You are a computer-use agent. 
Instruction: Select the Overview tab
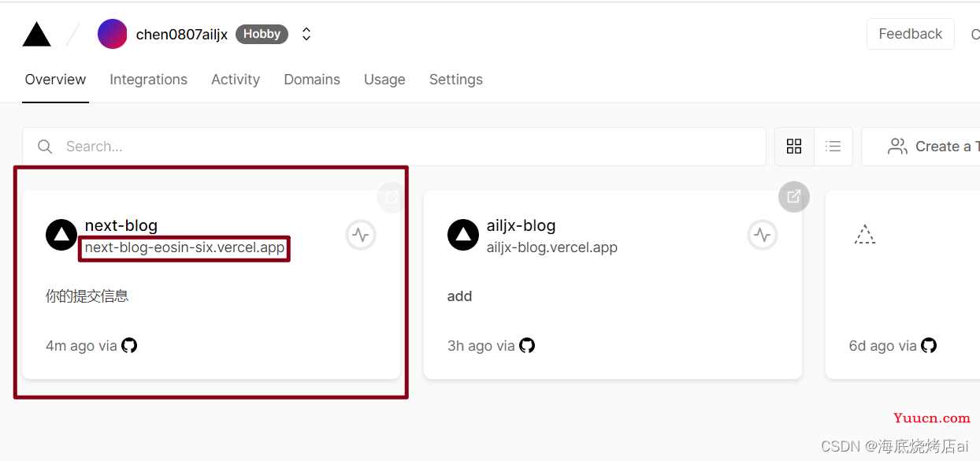pyautogui.click(x=55, y=80)
